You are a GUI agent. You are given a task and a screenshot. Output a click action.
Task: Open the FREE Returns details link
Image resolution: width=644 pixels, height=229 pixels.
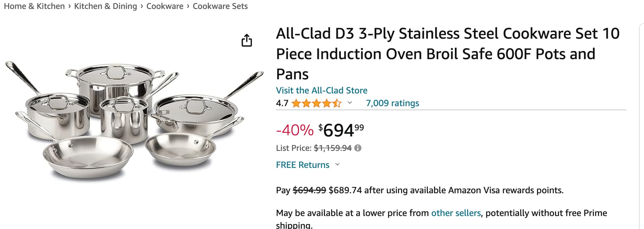coord(303,165)
